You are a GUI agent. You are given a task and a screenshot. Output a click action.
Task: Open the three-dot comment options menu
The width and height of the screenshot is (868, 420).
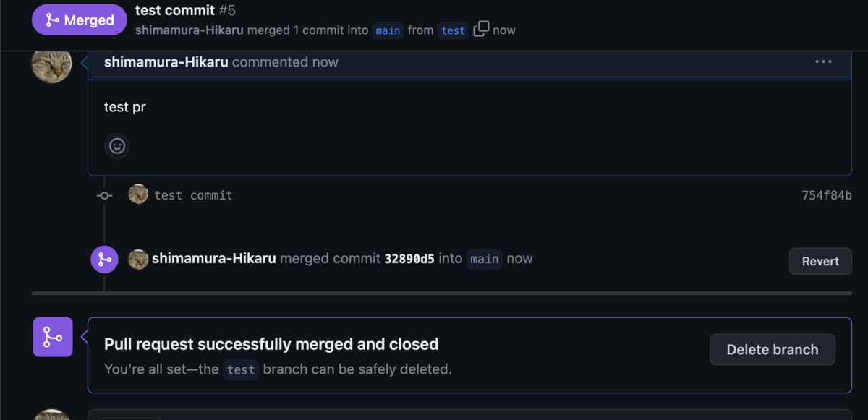[x=823, y=61]
